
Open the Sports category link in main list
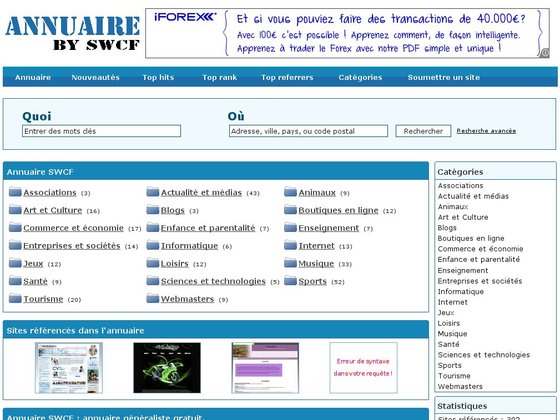point(312,281)
